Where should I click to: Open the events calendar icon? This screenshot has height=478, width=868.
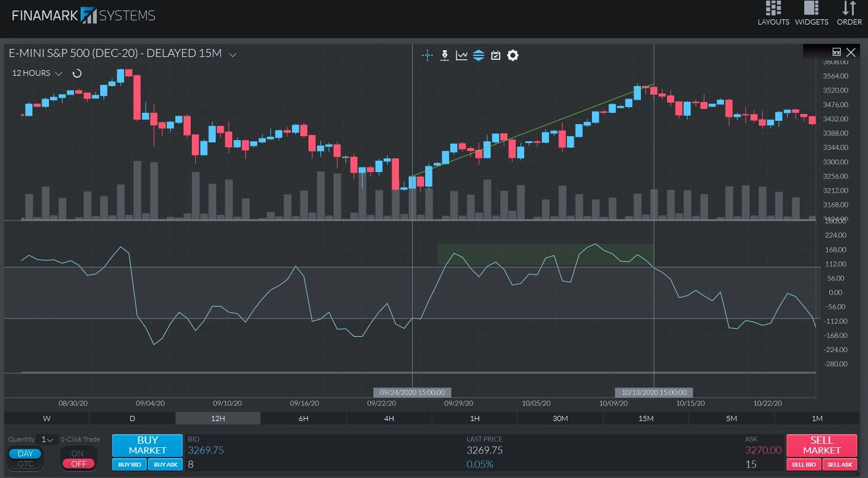click(x=496, y=55)
